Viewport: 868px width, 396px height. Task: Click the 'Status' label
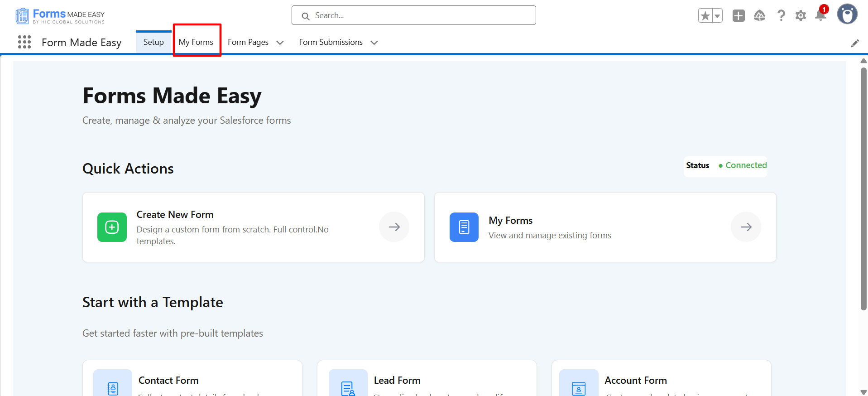(697, 165)
